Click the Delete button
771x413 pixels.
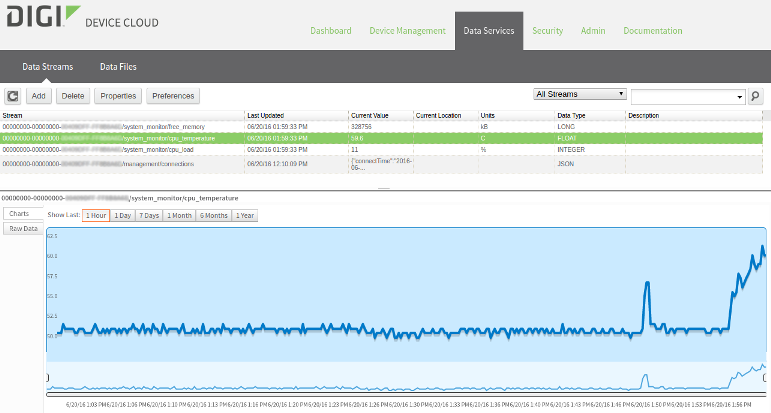[x=73, y=96]
